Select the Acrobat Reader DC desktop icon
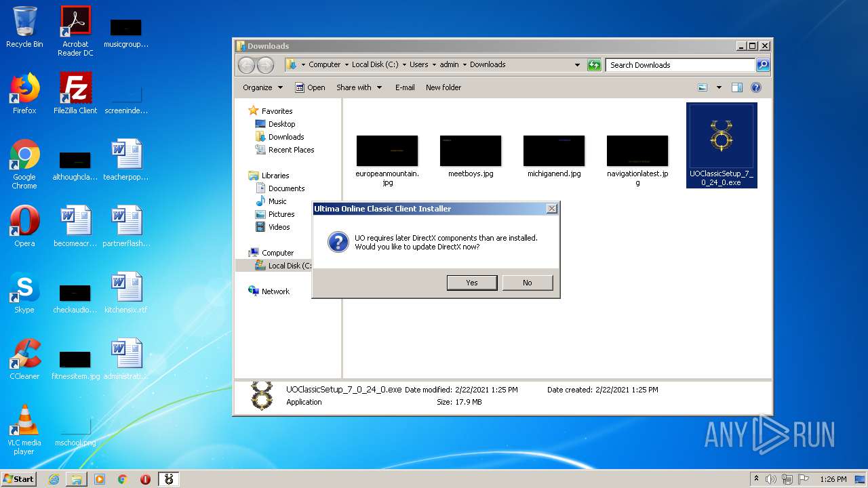 [x=75, y=31]
